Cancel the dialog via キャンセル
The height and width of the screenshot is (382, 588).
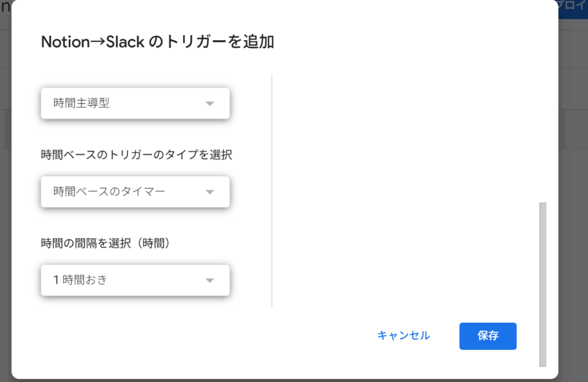point(404,335)
